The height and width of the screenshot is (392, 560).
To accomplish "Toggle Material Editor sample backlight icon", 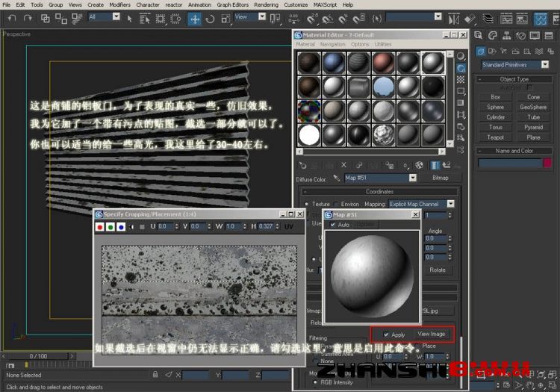I will (x=461, y=68).
